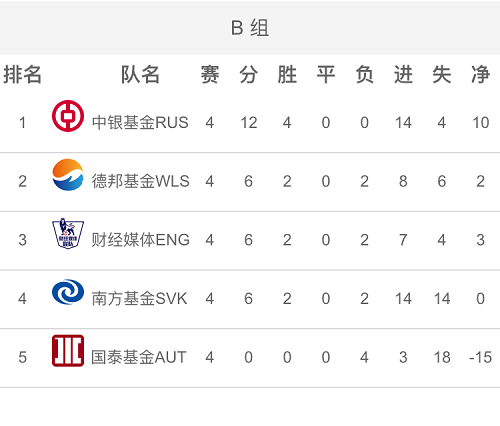The height and width of the screenshot is (426, 500).
Task: Select the 财经媒体ENG lion crest logo
Action: 68,233
